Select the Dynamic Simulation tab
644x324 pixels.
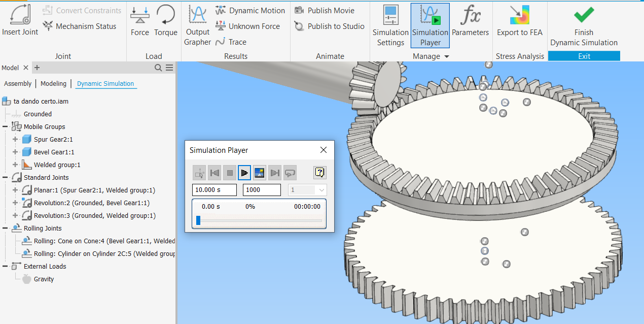pos(105,84)
